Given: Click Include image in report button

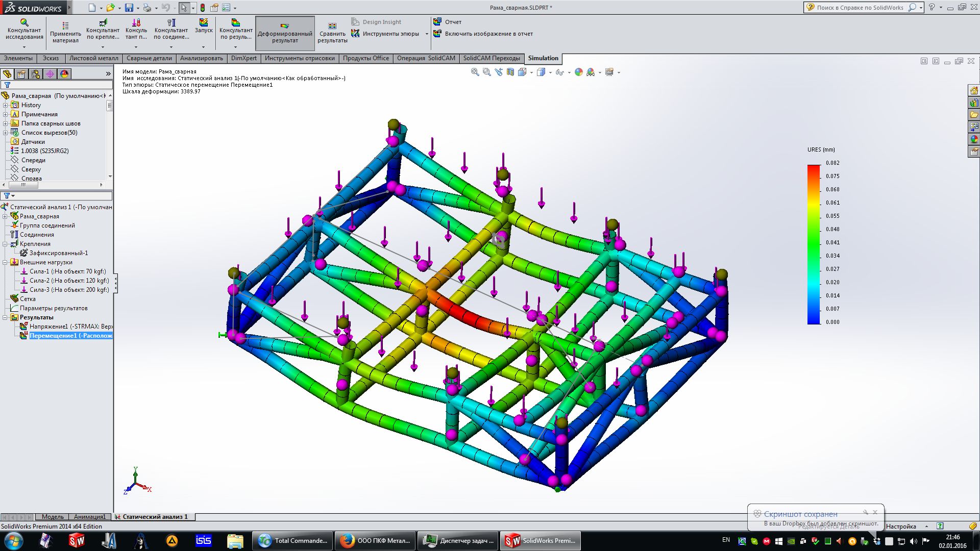Looking at the screenshot, I should pyautogui.click(x=483, y=34).
